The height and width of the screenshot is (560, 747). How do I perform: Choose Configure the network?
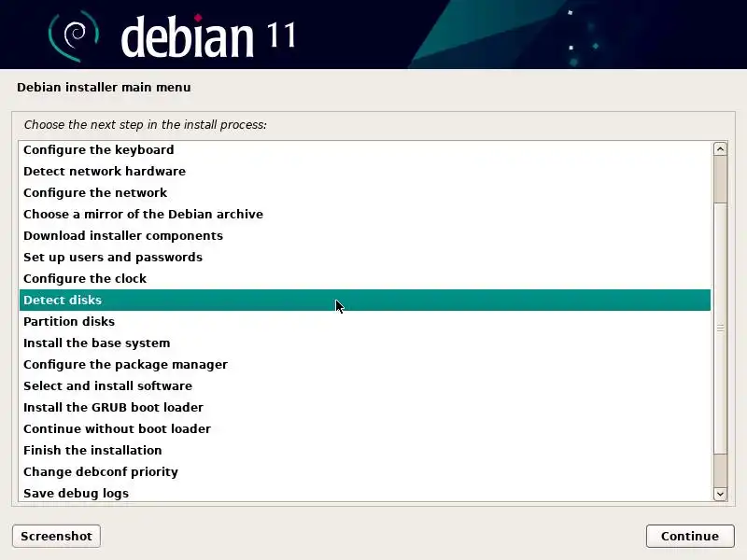pyautogui.click(x=365, y=192)
